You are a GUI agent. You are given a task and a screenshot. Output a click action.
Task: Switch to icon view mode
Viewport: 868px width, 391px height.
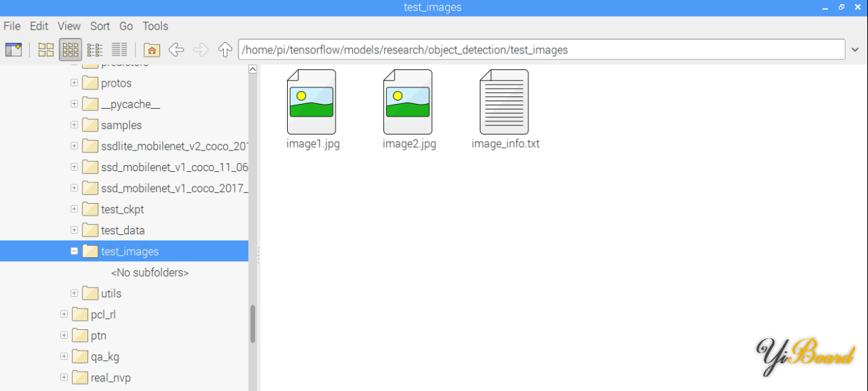tap(46, 50)
